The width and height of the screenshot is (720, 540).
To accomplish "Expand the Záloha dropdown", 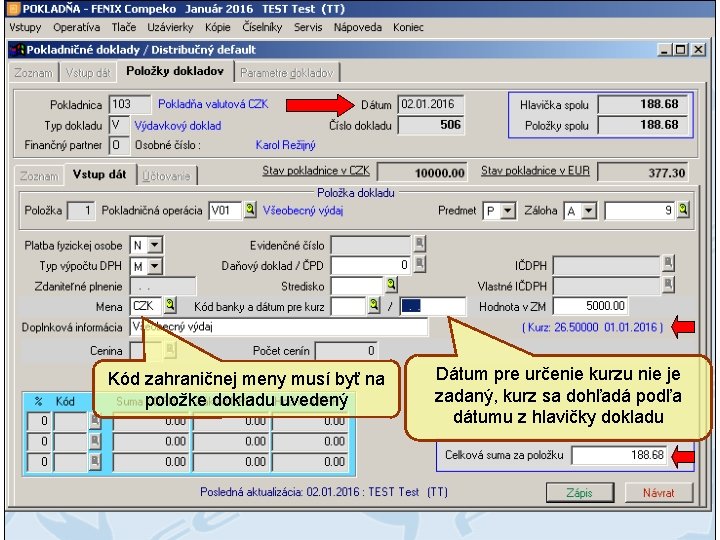I will 589,211.
